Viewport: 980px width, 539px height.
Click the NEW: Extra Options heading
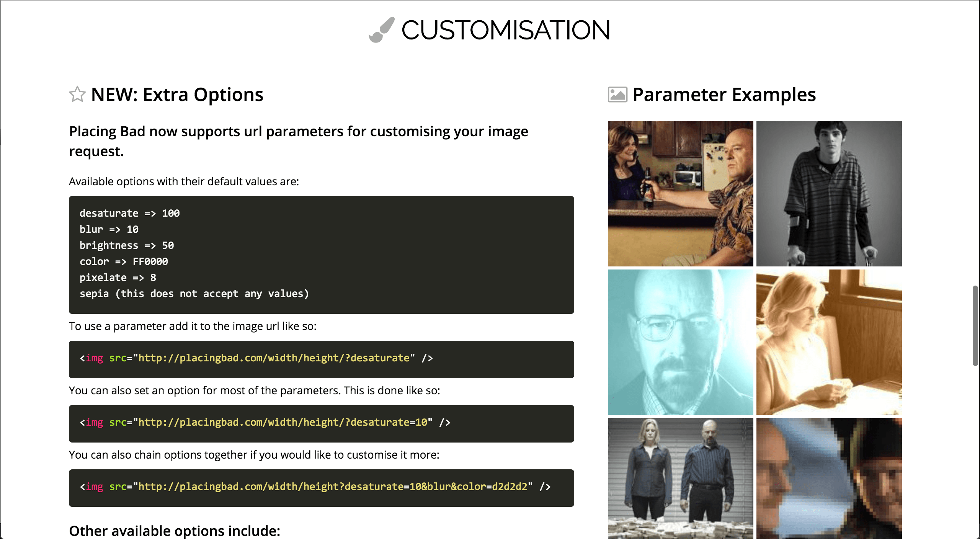[x=177, y=95]
